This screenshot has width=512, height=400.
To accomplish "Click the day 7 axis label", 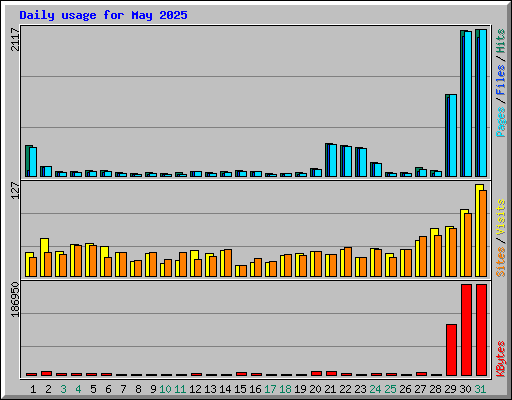I will 123,389.
